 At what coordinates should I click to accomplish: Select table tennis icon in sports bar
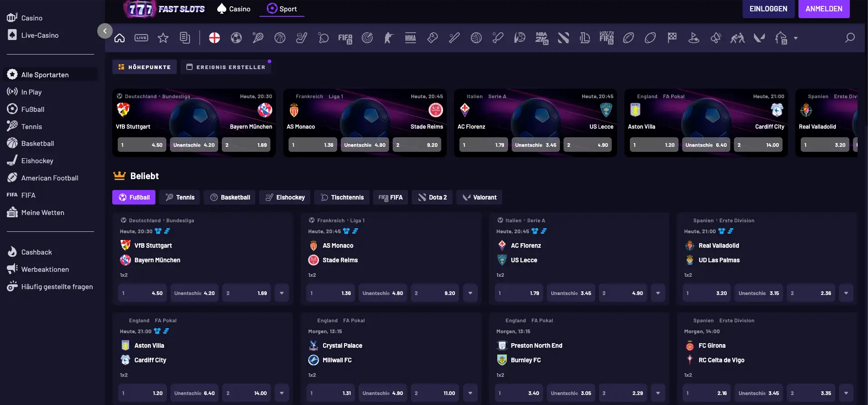324,38
